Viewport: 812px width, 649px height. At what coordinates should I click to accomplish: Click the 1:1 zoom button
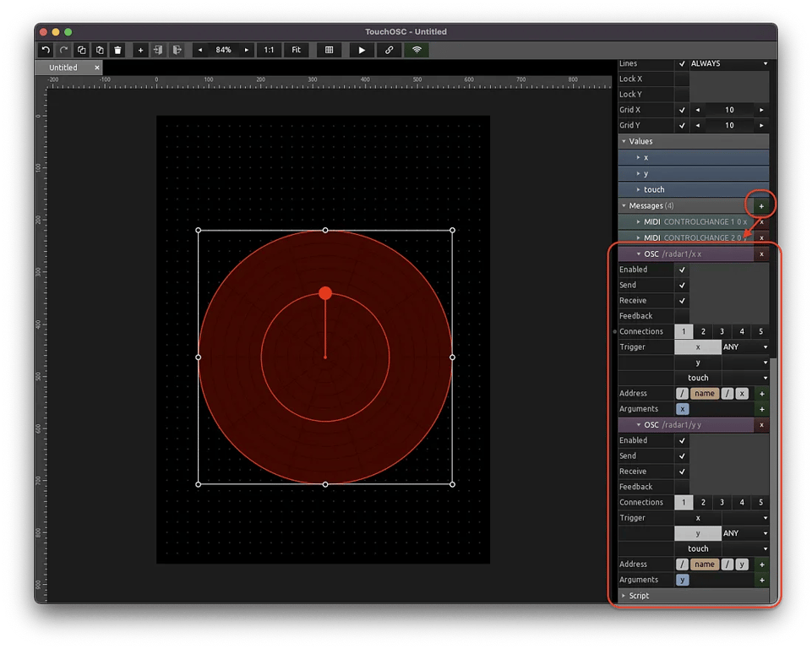[269, 50]
